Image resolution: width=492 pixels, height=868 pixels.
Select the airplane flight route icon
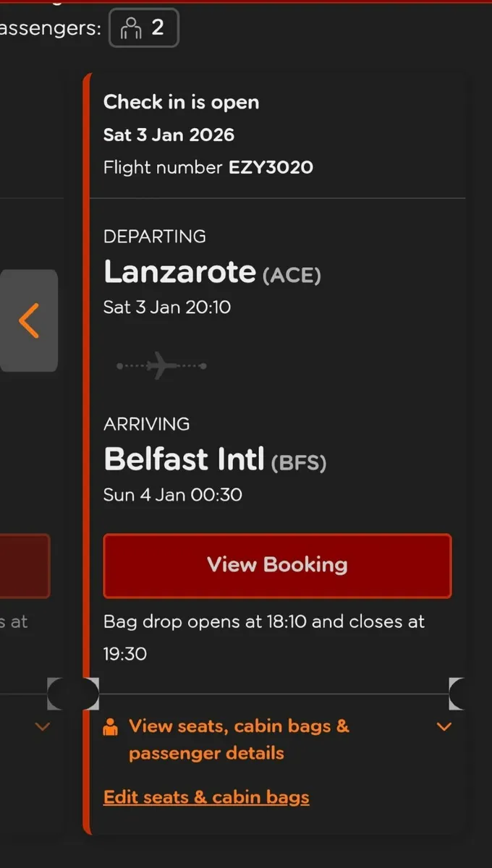161,365
